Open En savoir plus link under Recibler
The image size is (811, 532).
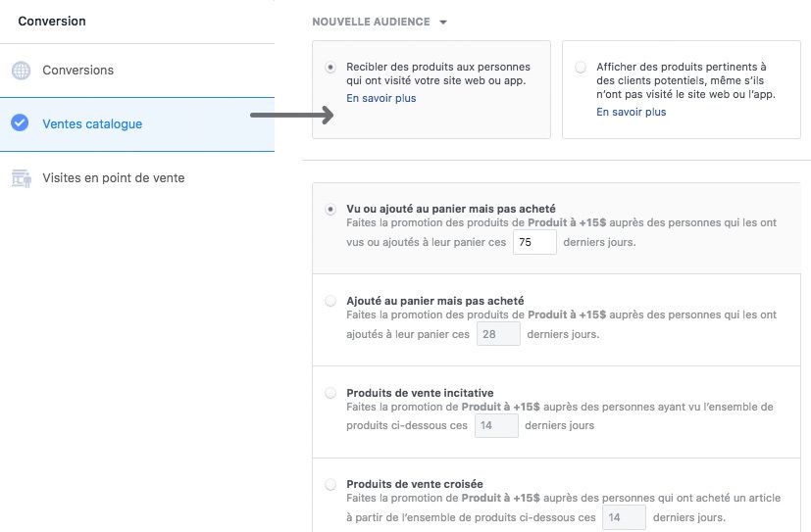tap(381, 98)
